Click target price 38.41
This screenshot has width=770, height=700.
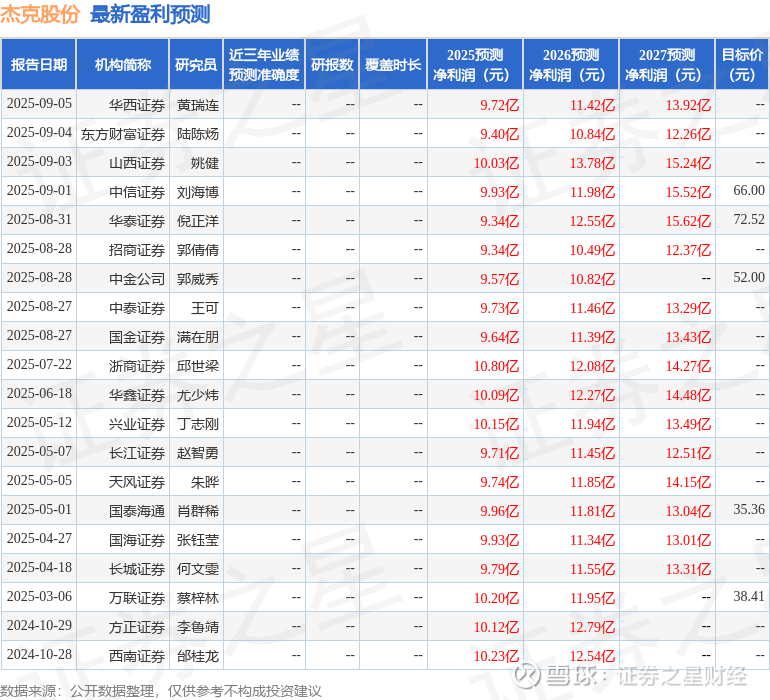(749, 596)
